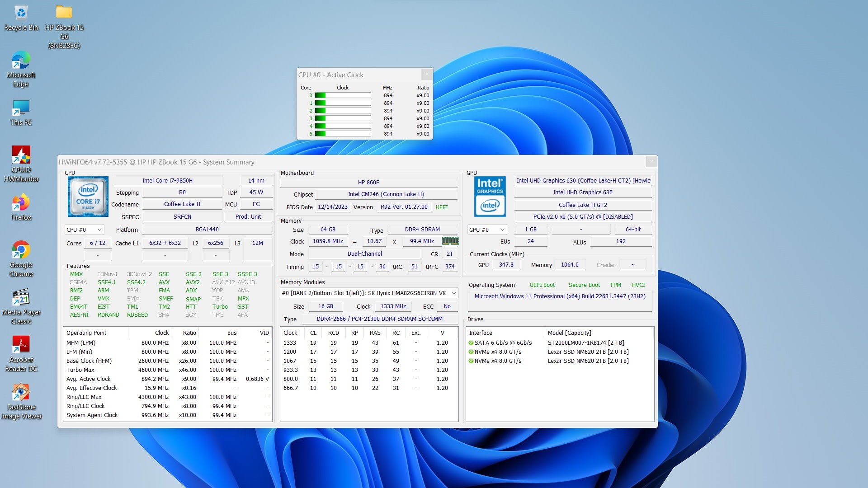Click the Core 5 clock bar
This screenshot has height=488, width=868.
point(343,134)
